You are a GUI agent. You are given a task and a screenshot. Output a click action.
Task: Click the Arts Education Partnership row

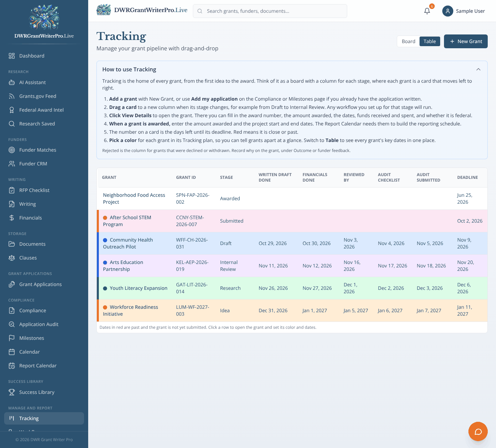point(292,266)
